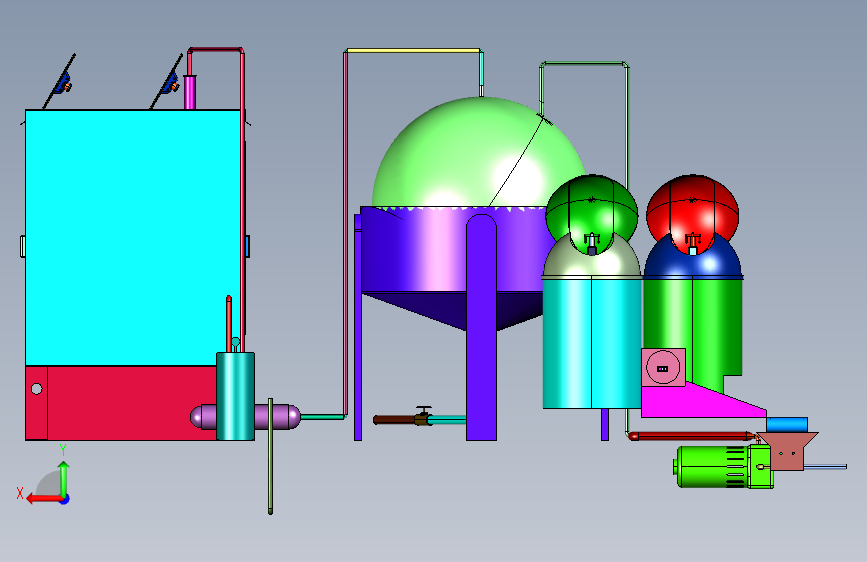Click the pink square box with dial
Image resolution: width=867 pixels, height=562 pixels.
[x=664, y=367]
